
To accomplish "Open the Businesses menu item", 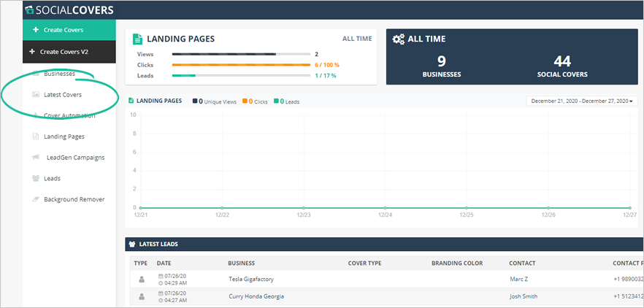I will point(59,74).
